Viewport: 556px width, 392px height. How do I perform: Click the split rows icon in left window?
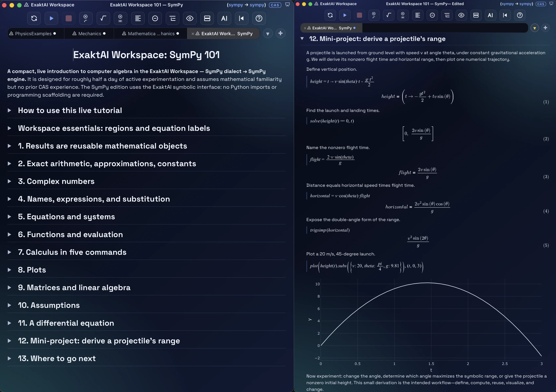point(207,18)
